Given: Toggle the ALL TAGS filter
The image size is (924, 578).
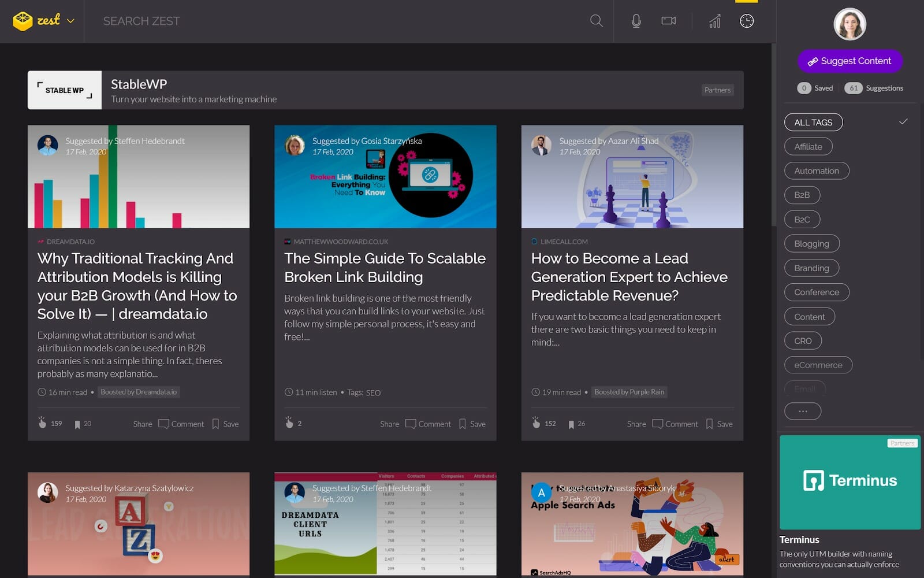Looking at the screenshot, I should pos(813,123).
